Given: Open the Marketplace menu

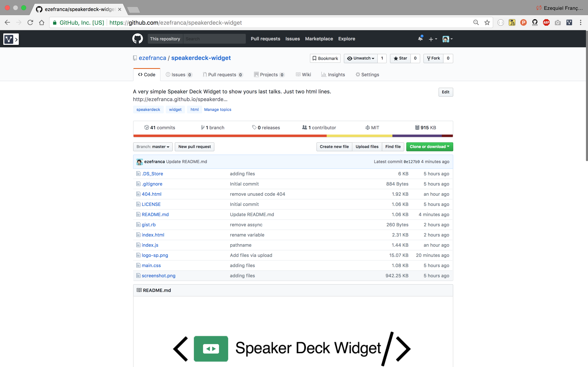Looking at the screenshot, I should [x=319, y=39].
